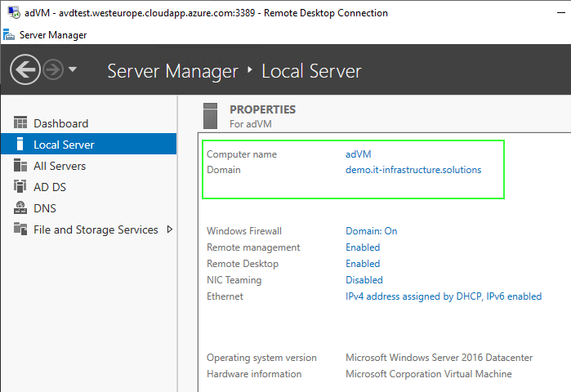Click the server tower icon beside PROPERTIES
Viewport: 571px width, 392px height.
tap(210, 116)
